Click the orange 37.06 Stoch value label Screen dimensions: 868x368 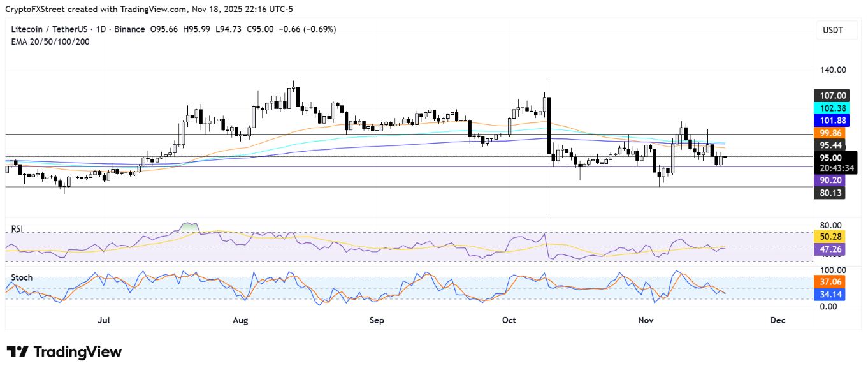(x=830, y=281)
